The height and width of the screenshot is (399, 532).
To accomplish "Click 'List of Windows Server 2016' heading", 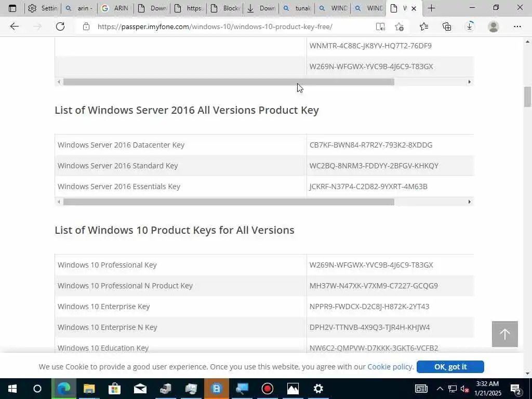I will pos(187,110).
